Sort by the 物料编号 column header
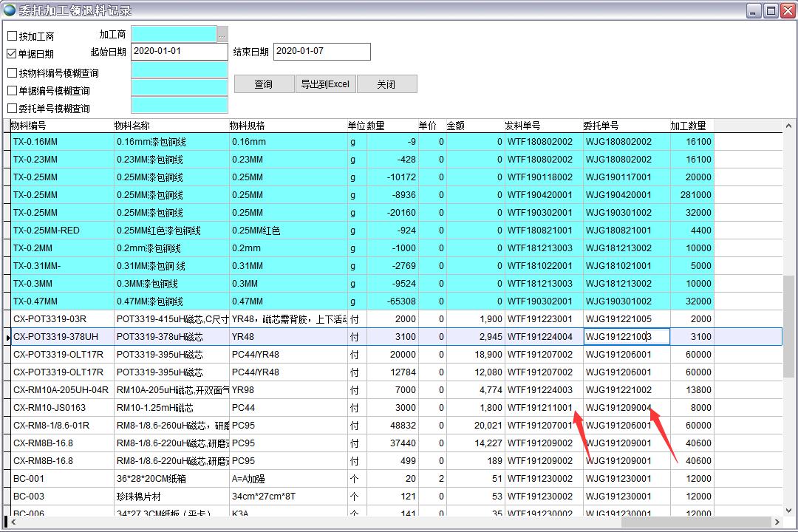The height and width of the screenshot is (532, 798). (30, 126)
